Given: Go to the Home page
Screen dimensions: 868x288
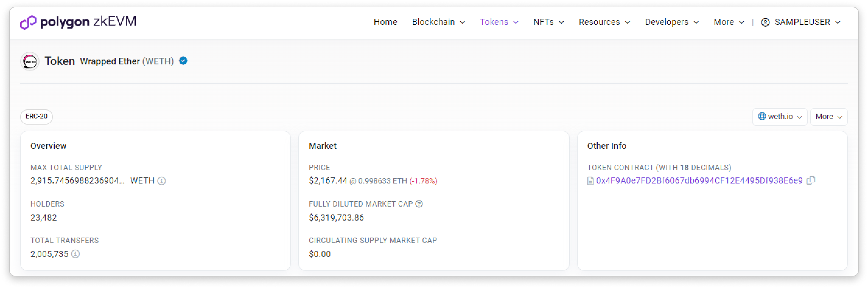Looking at the screenshot, I should (x=386, y=22).
